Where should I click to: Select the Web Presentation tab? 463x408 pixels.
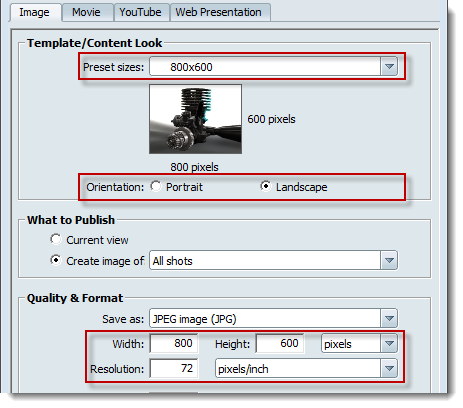pos(220,12)
